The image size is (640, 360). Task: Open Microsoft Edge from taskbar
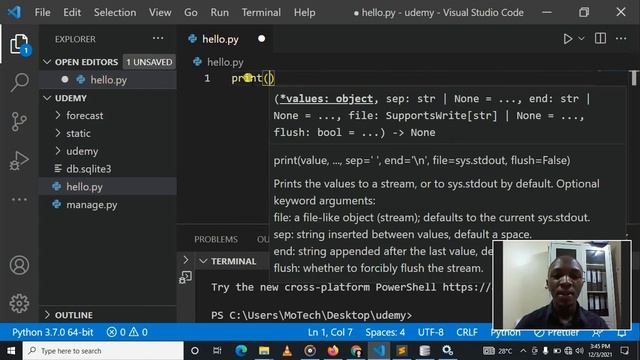tap(241, 351)
